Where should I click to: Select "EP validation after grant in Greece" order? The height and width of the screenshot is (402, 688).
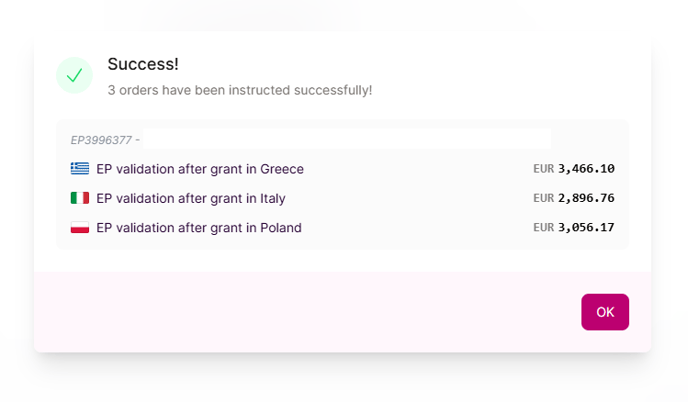click(200, 169)
